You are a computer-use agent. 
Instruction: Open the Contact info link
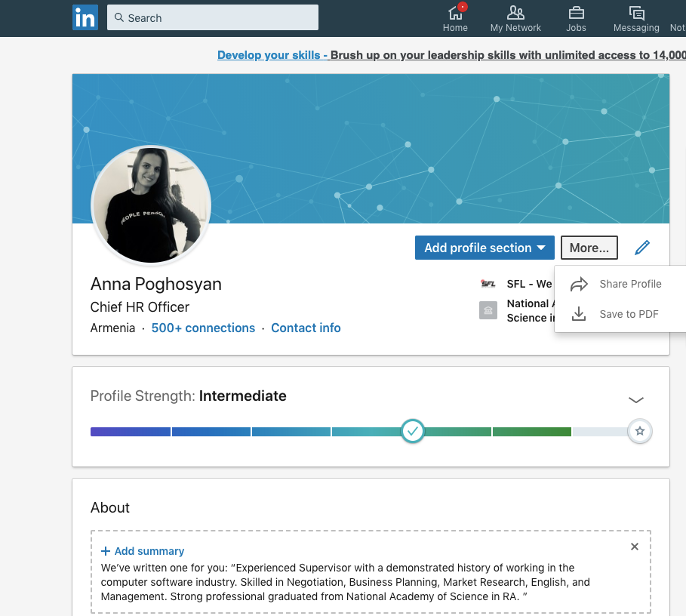pyautogui.click(x=306, y=328)
